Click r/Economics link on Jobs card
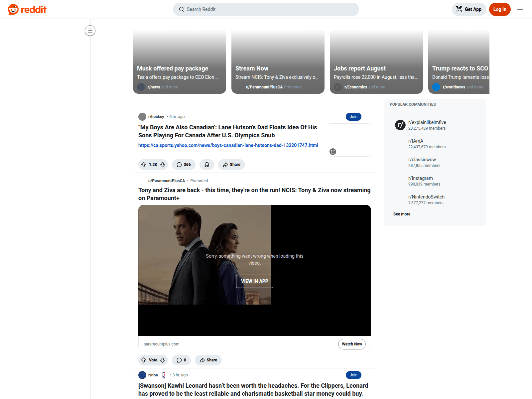The width and height of the screenshot is (532, 399). pos(356,87)
